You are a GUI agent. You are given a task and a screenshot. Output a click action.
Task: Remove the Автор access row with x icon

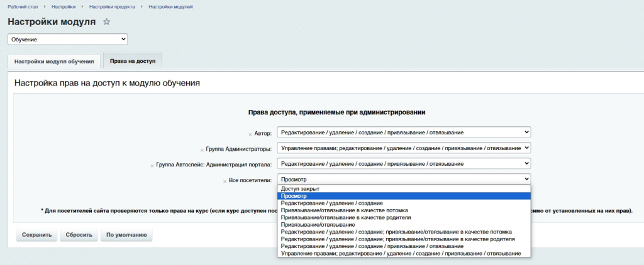(x=250, y=134)
